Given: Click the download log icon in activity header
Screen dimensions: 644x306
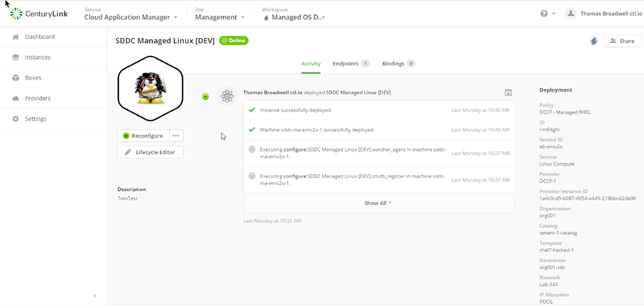Looking at the screenshot, I should coord(508,93).
